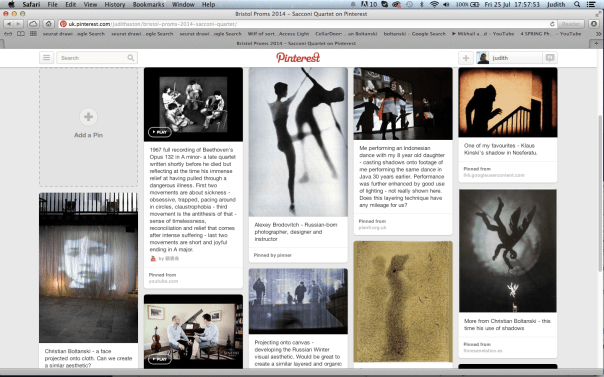The width and height of the screenshot is (604, 377).
Task: Reload the page with refresh icon
Action: pyautogui.click(x=552, y=24)
